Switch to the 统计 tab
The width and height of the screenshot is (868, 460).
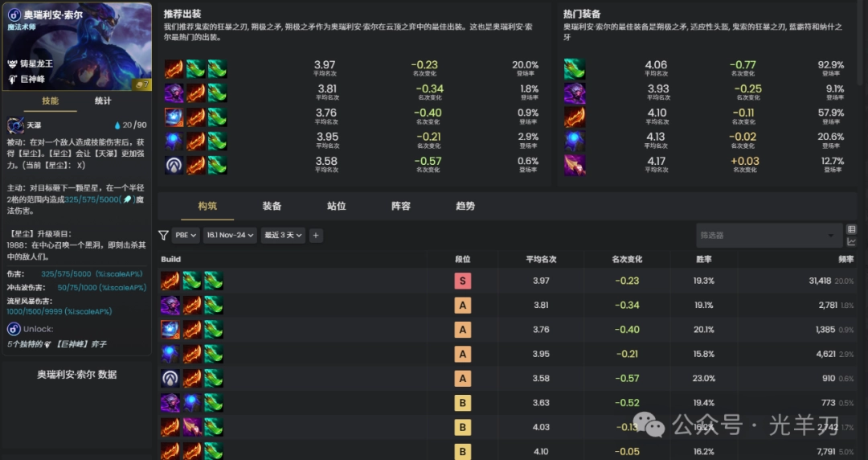point(103,101)
